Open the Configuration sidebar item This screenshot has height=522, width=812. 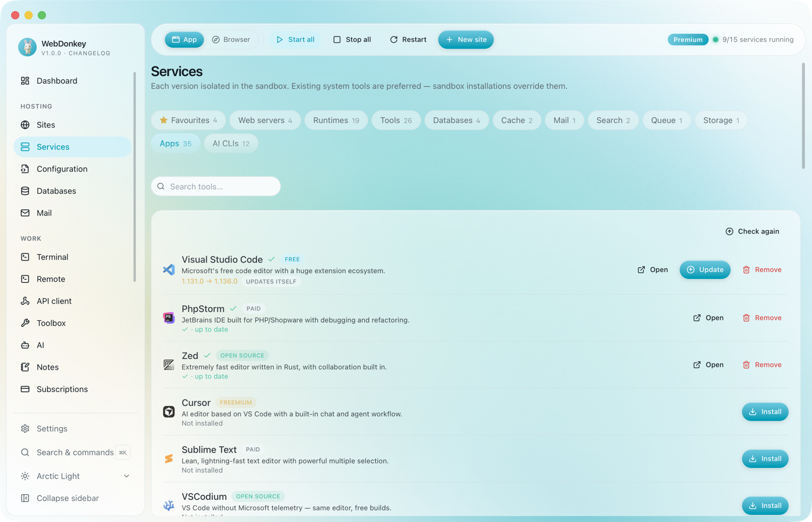pos(72,169)
